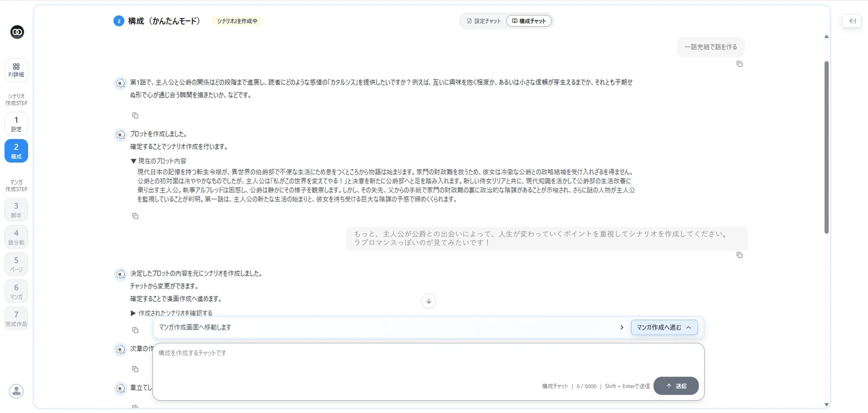868x413 pixels.
Task: Click the 0 / 5000 character counter
Action: 586,386
